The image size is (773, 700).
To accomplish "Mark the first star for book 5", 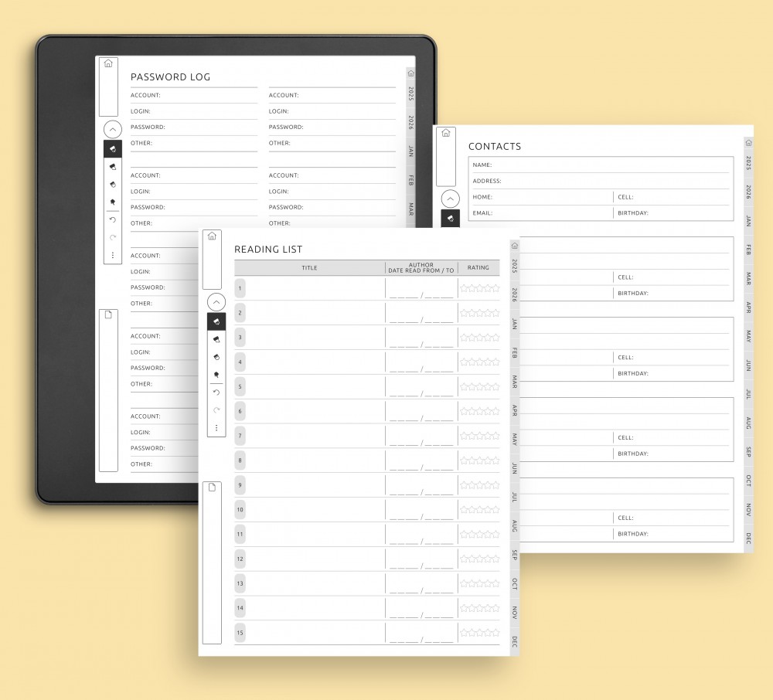I will click(x=464, y=386).
